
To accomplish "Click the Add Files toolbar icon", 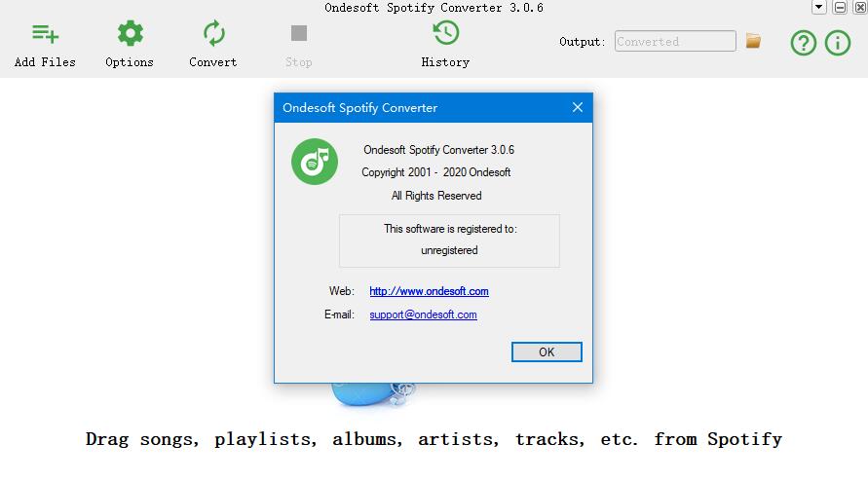I will 45,34.
